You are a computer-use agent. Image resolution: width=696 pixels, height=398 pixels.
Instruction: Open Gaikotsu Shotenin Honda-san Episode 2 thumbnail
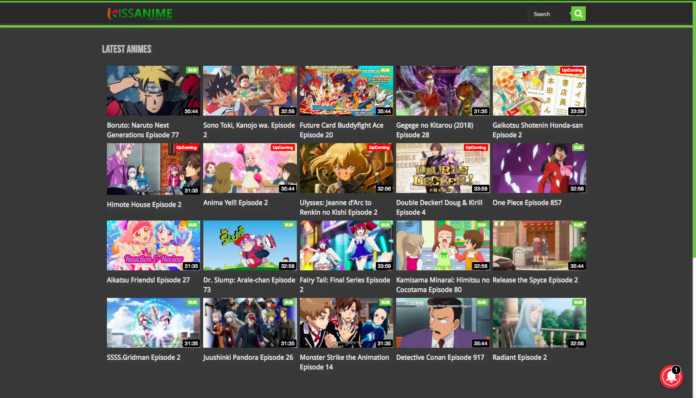tap(539, 91)
